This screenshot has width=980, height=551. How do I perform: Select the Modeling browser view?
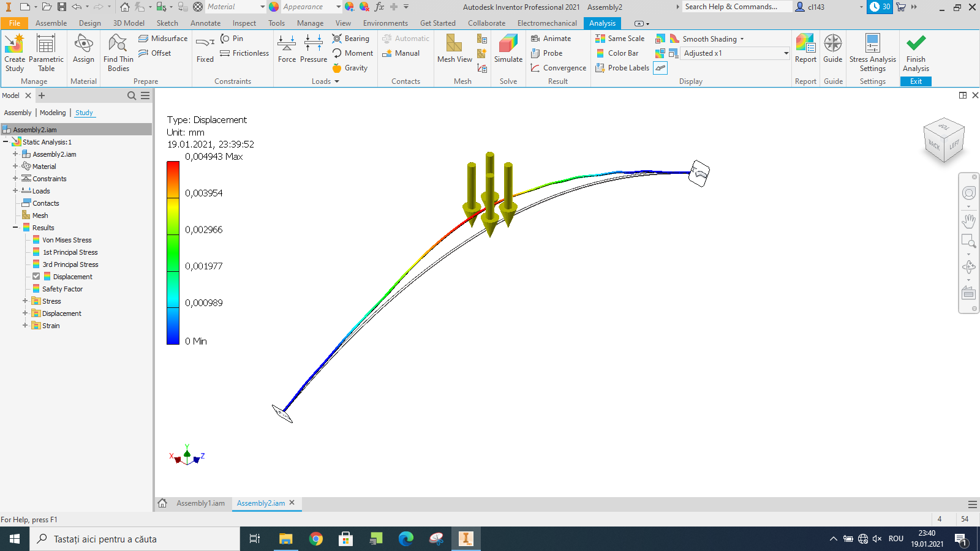53,113
